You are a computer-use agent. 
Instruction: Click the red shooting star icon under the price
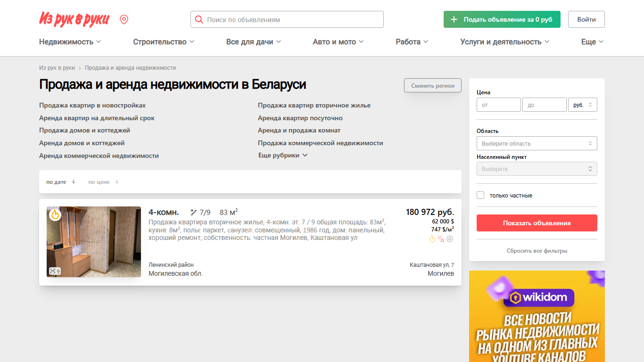pos(441,239)
